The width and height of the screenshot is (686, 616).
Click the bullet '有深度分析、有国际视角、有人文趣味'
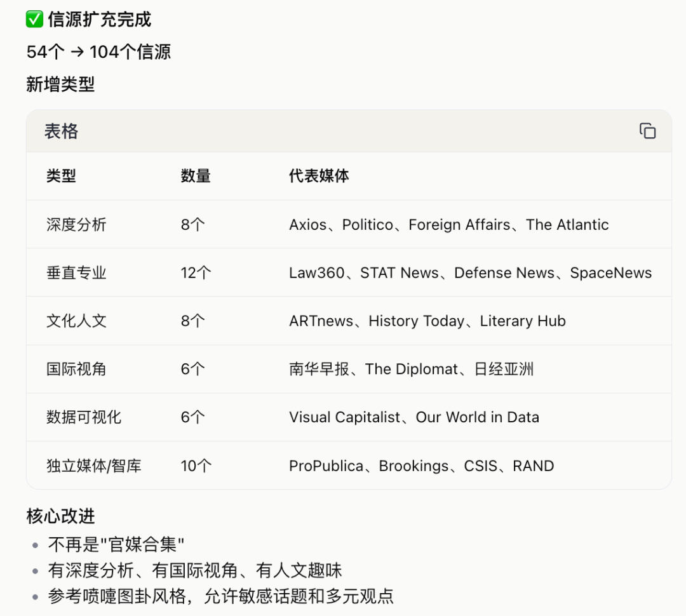point(195,570)
